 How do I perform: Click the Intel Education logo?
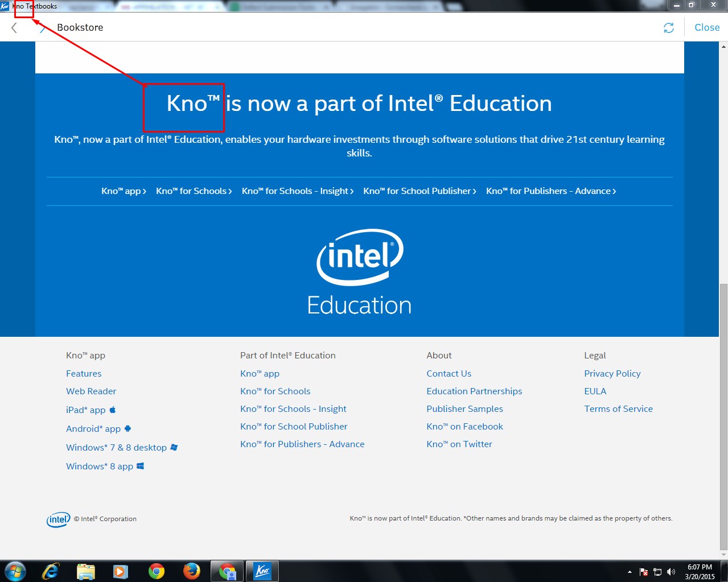pos(359,272)
